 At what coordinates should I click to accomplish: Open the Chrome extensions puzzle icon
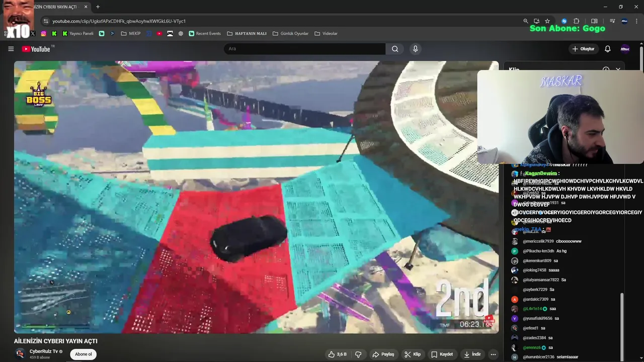[577, 21]
